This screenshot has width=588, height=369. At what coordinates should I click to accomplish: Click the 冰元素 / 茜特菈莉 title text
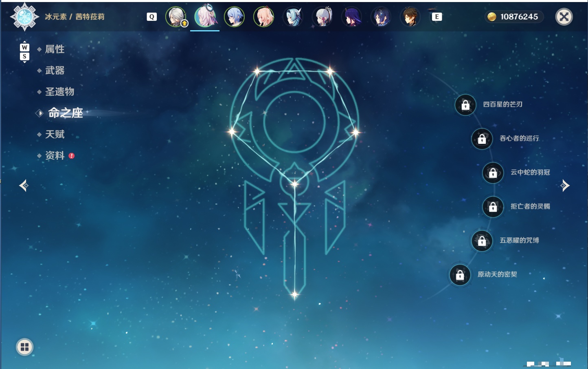(75, 17)
